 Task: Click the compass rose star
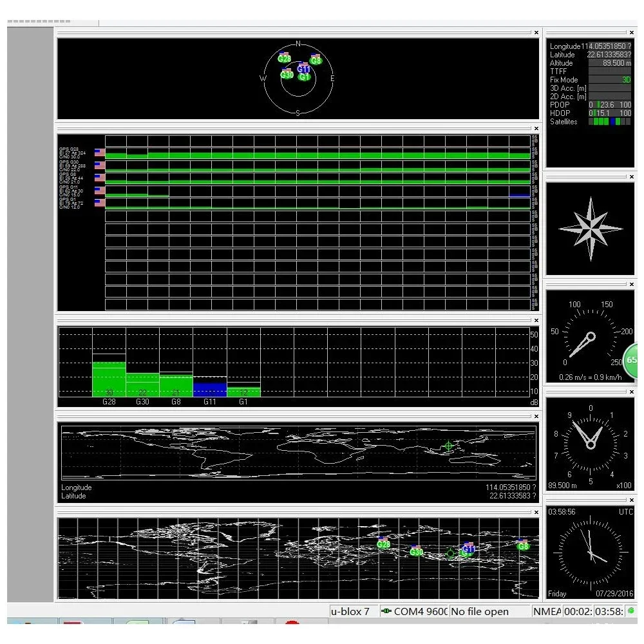tap(591, 230)
